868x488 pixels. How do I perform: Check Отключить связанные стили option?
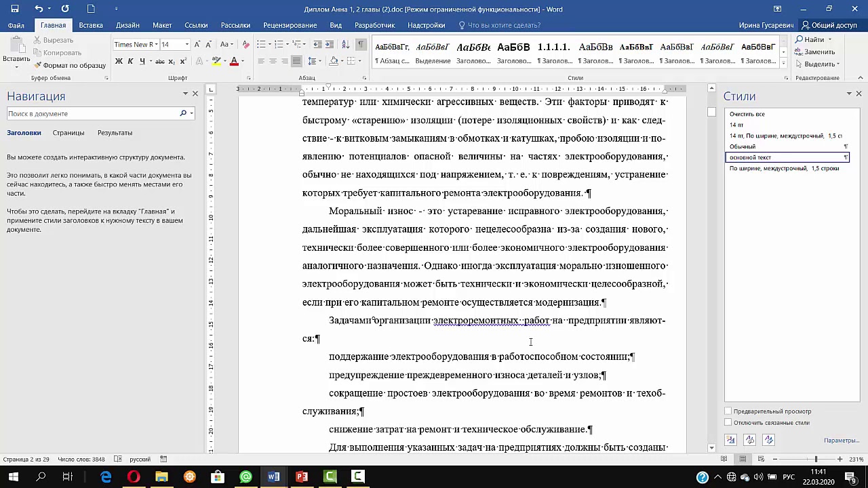pos(728,423)
